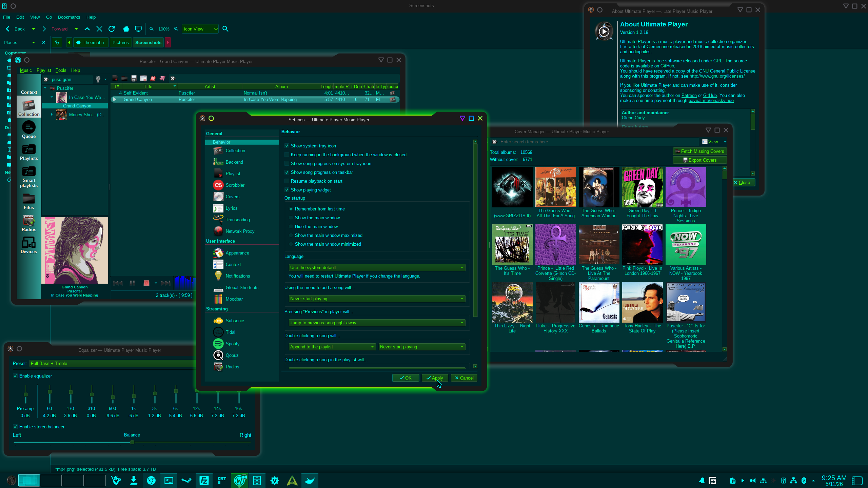
Task: Click Apply button in Settings dialog
Action: [x=435, y=378]
